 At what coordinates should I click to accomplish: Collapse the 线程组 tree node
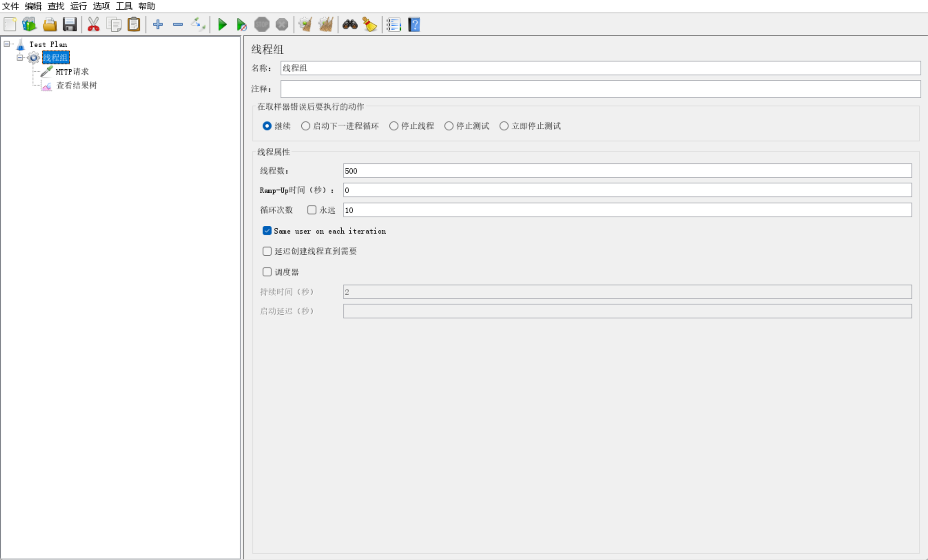20,58
